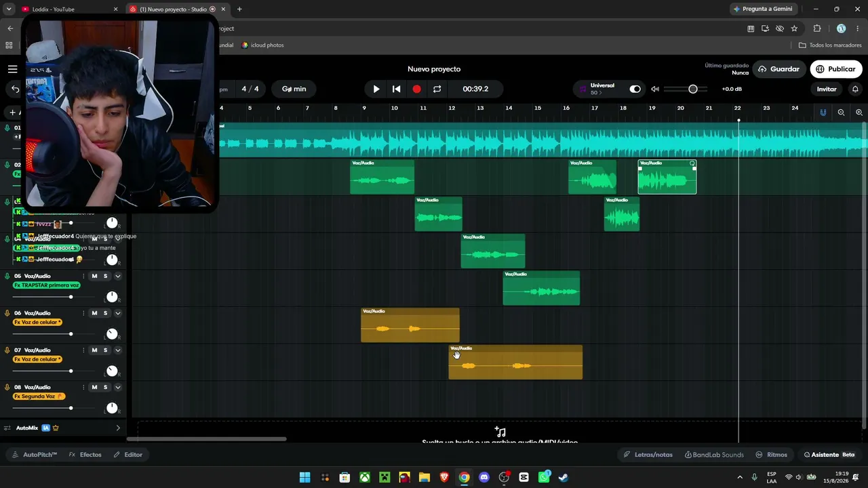868x488 pixels.
Task: Toggle the magnet snap-to-grid icon
Action: 823,113
